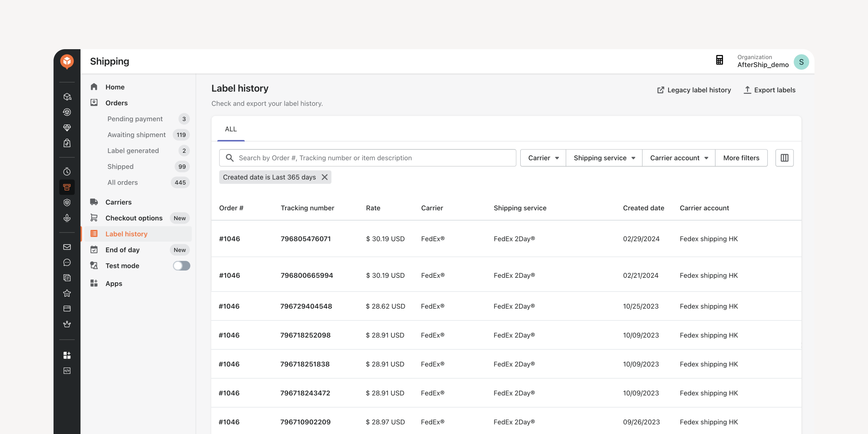Click tracking number 796729404548

(x=306, y=306)
